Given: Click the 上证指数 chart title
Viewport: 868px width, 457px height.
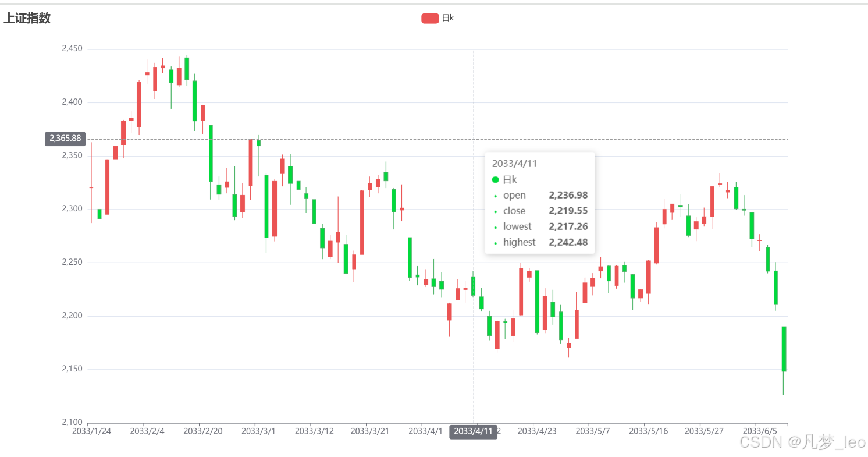Looking at the screenshot, I should click(27, 18).
